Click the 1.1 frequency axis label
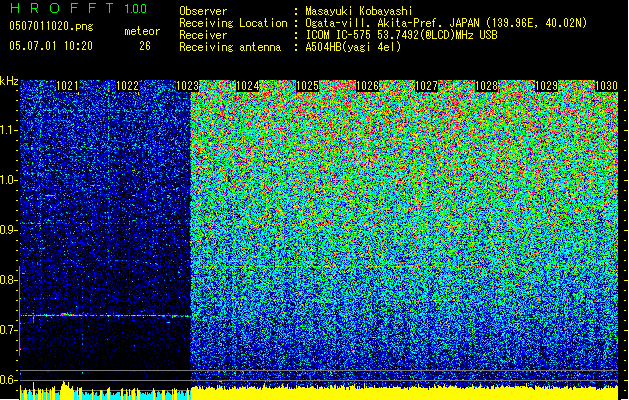The image size is (629, 400). tap(9, 131)
